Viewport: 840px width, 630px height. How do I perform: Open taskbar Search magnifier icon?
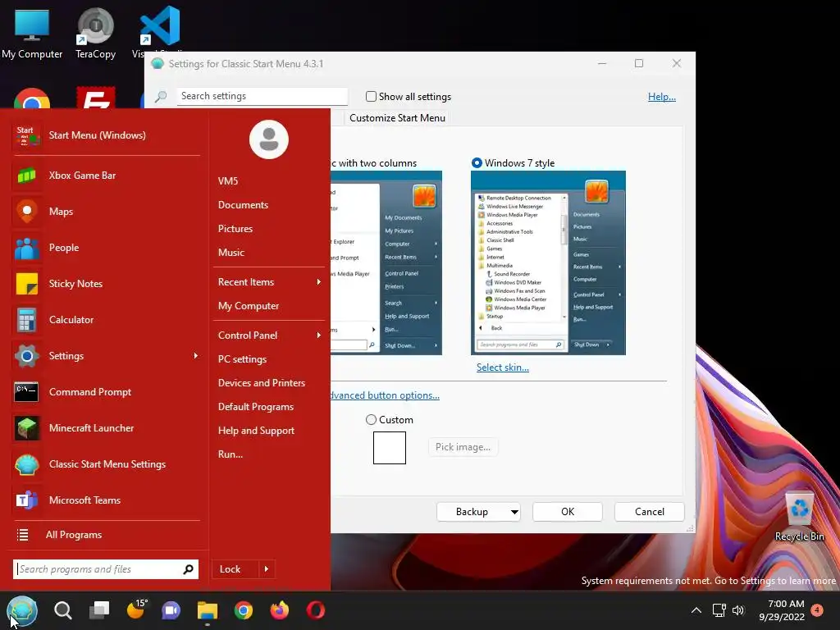[x=63, y=610]
